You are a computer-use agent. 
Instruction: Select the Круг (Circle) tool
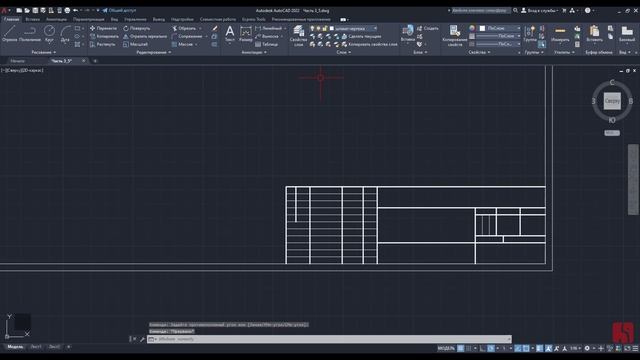click(49, 33)
